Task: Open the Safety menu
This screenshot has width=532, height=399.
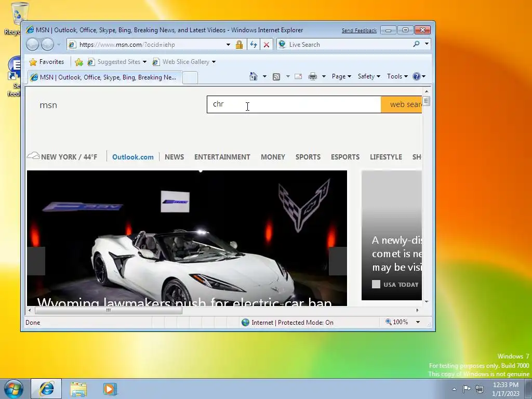Action: 369,76
